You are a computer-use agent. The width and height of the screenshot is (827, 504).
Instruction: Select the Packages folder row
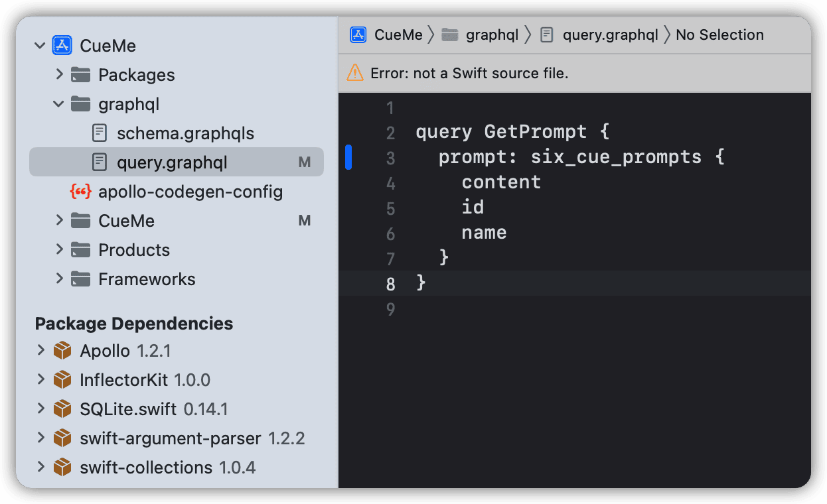click(x=177, y=75)
